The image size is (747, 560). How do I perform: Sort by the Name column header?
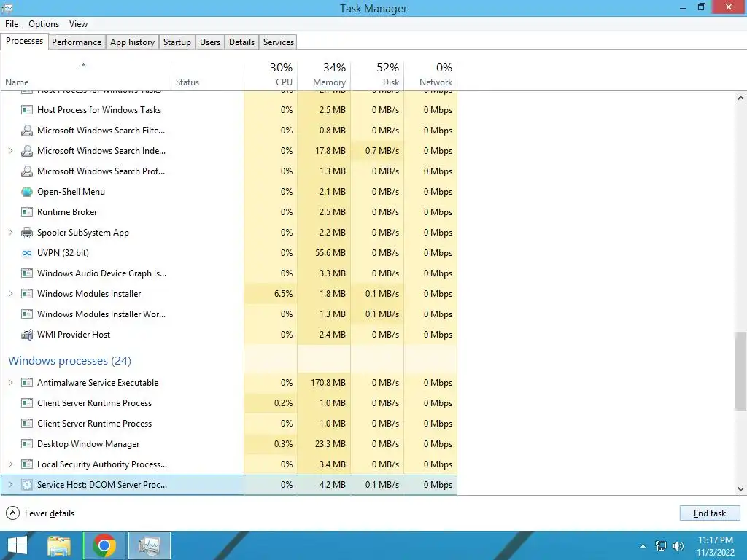[86, 75]
